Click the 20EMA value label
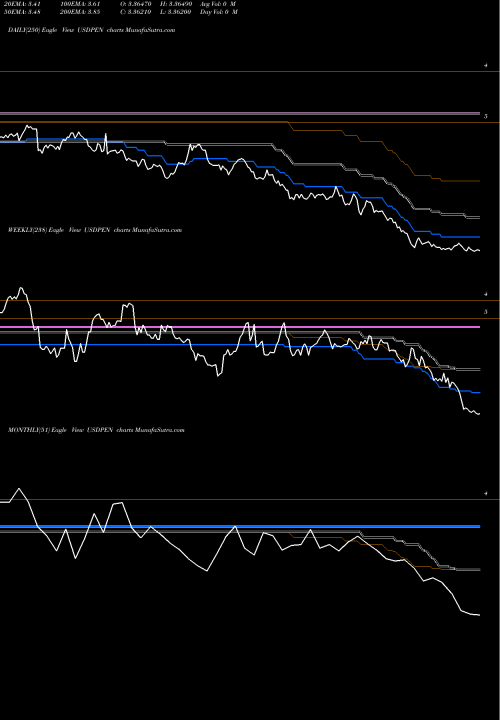This screenshot has width=500, height=720. tap(22, 4)
